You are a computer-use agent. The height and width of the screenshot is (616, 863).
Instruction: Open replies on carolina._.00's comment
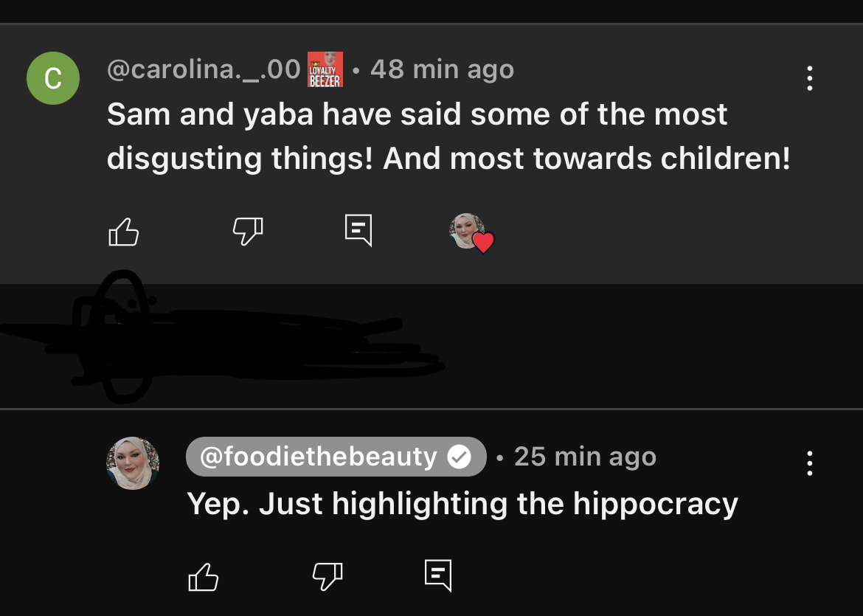[358, 230]
